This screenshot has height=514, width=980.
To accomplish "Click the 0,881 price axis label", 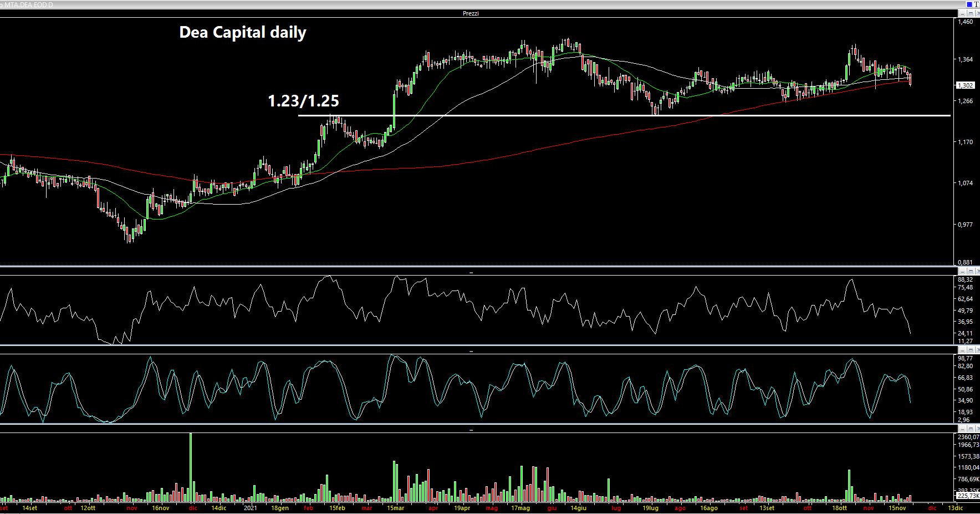I will 966,262.
